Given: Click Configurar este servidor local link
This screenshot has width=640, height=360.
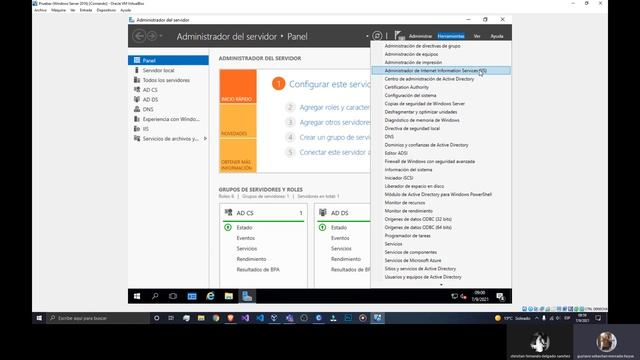Looking at the screenshot, I should click(x=329, y=84).
